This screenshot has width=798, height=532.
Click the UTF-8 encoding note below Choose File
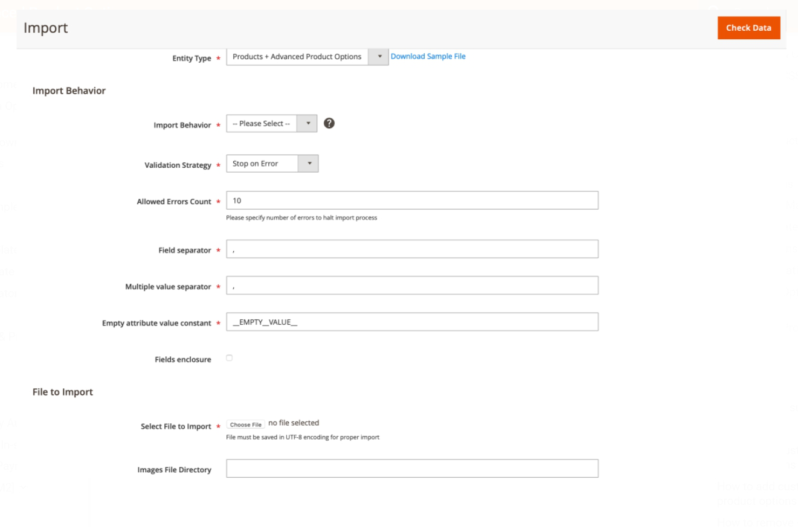[x=303, y=437]
